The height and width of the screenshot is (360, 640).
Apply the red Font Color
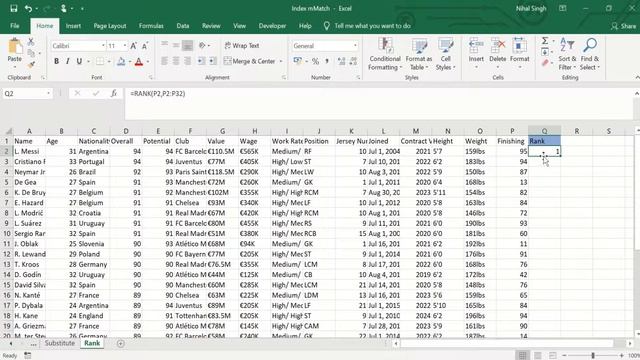[139, 61]
